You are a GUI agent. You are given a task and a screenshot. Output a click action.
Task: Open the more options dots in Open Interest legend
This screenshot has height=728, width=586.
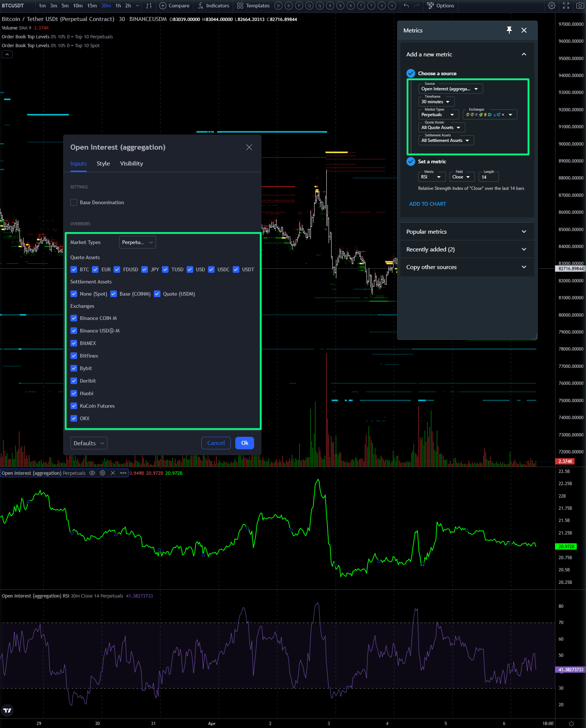tap(123, 473)
